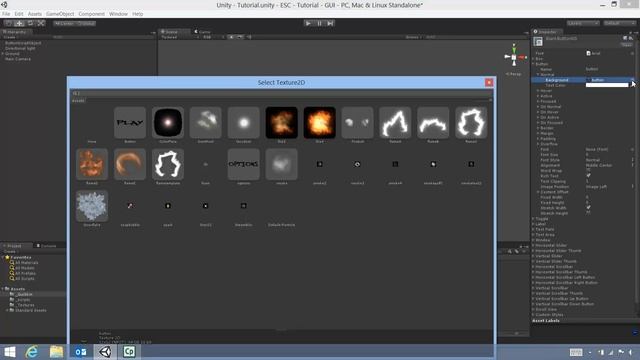Select the SnowFlake texture thumbnail
Viewport: 640px width, 360px height.
pos(92,206)
